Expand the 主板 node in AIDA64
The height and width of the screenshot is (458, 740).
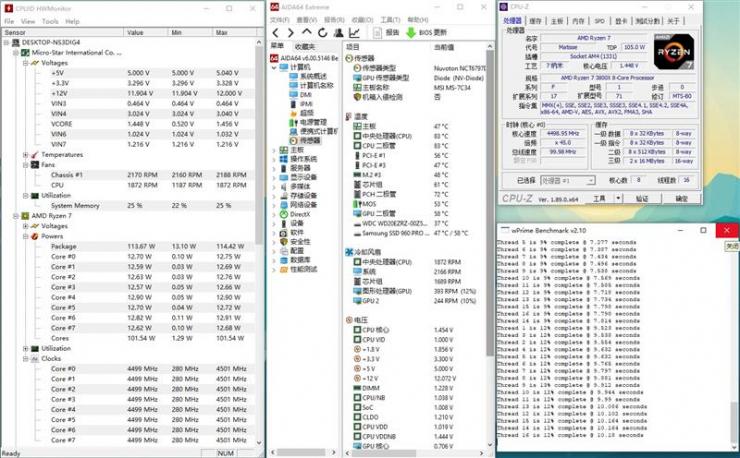(x=274, y=150)
